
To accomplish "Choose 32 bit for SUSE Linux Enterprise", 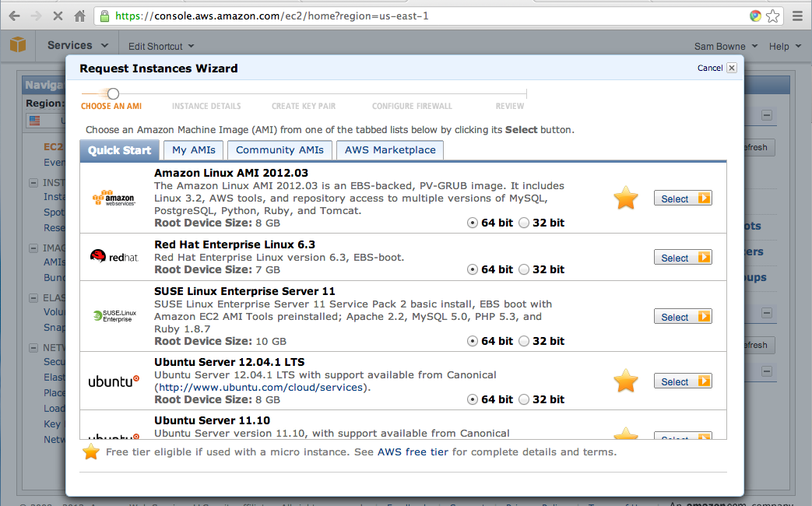I will [524, 341].
